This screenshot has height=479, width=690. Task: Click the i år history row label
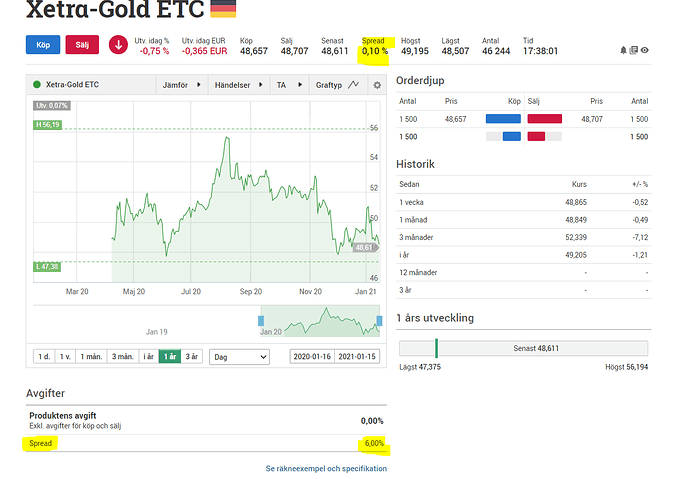pyautogui.click(x=404, y=255)
